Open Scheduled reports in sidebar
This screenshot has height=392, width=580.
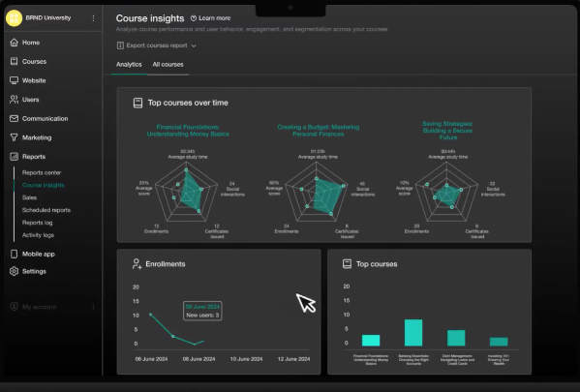46,210
